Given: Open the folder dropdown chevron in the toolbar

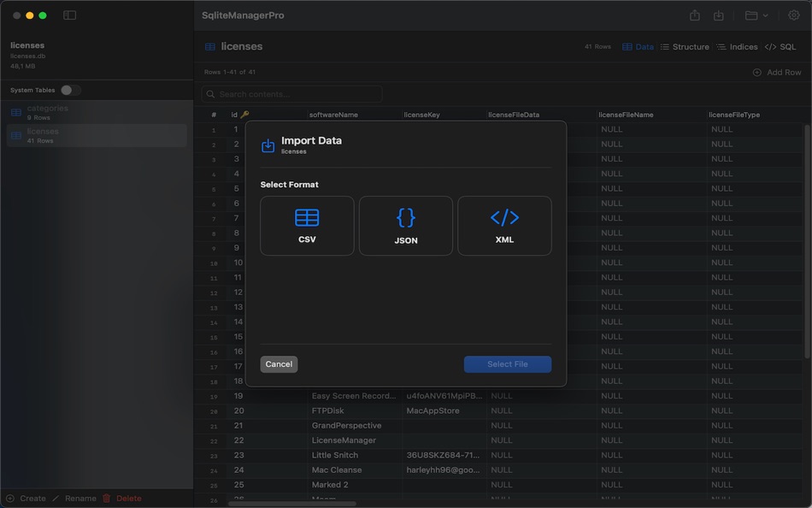Looking at the screenshot, I should pyautogui.click(x=763, y=15).
